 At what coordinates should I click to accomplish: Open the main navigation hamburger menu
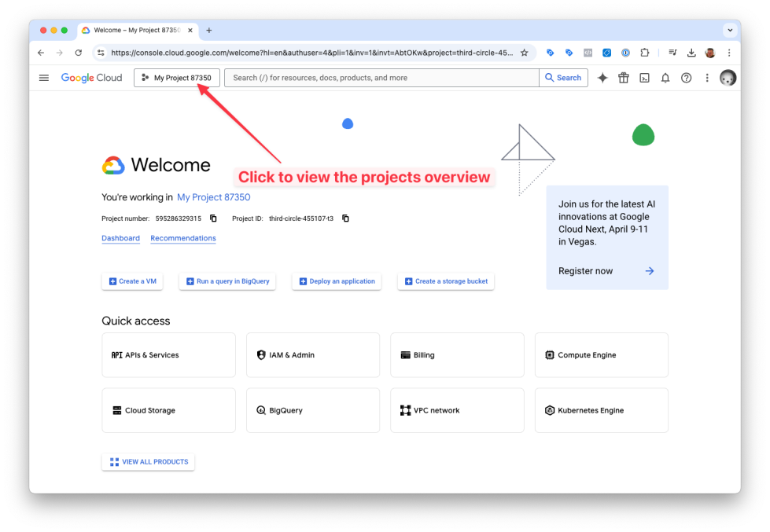pyautogui.click(x=44, y=78)
